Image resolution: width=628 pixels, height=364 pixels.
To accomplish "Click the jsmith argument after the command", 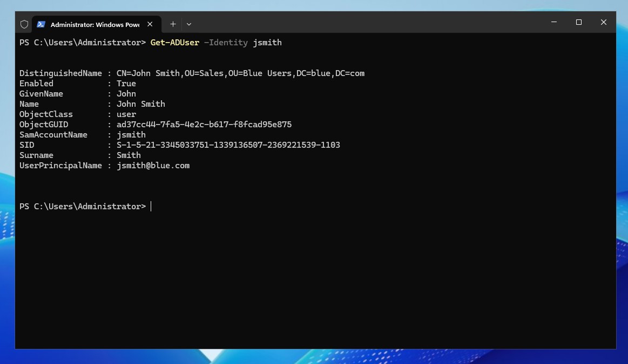I will pyautogui.click(x=267, y=42).
